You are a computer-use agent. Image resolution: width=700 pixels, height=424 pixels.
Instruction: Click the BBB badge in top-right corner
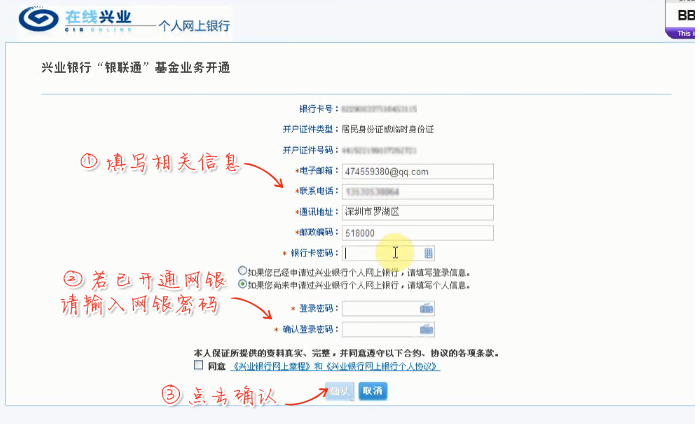680,20
